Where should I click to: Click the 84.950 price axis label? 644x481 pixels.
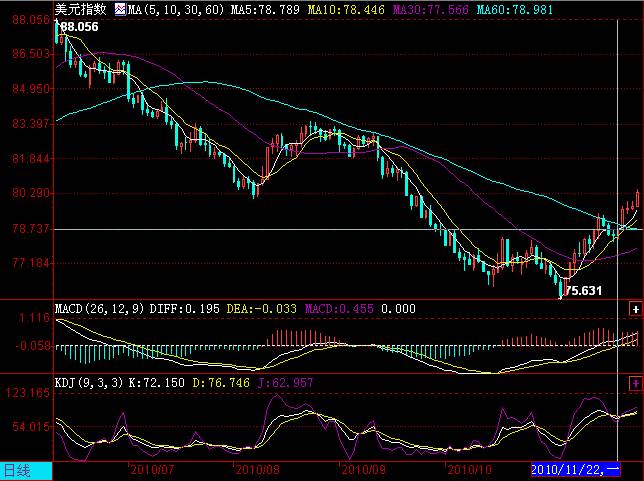point(31,89)
